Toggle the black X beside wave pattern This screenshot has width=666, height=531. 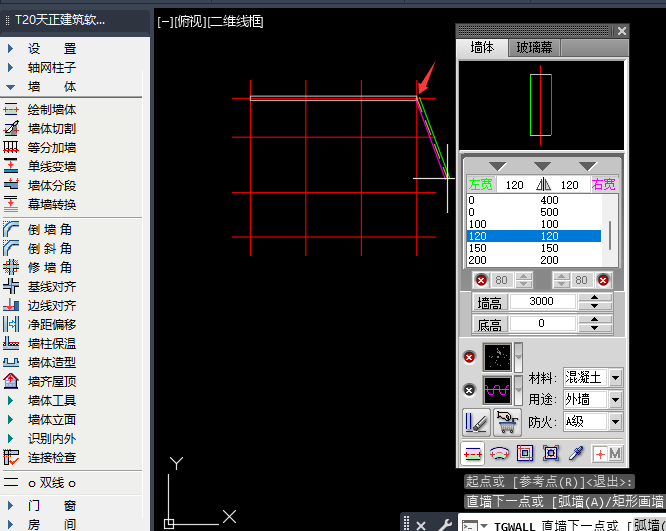pos(469,390)
